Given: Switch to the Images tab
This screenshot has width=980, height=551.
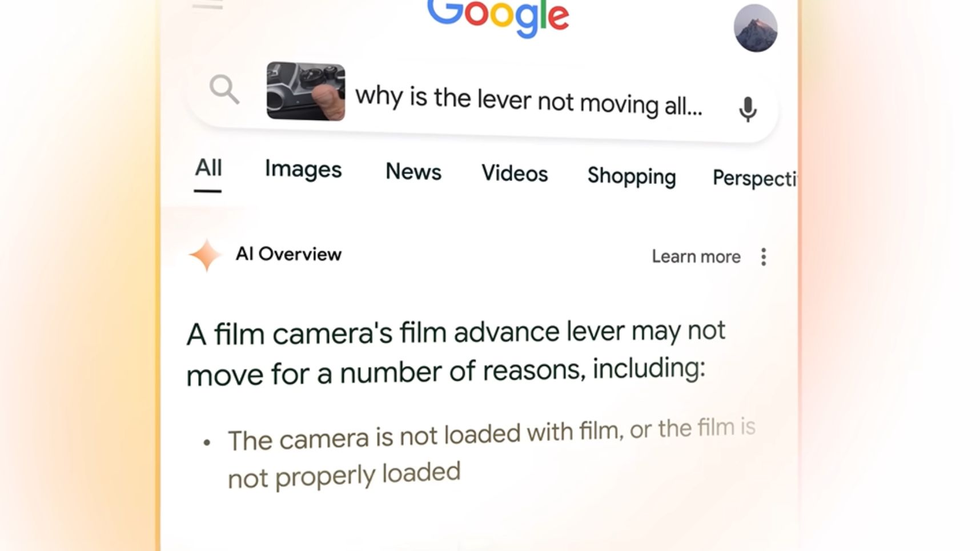Looking at the screenshot, I should click(x=303, y=170).
